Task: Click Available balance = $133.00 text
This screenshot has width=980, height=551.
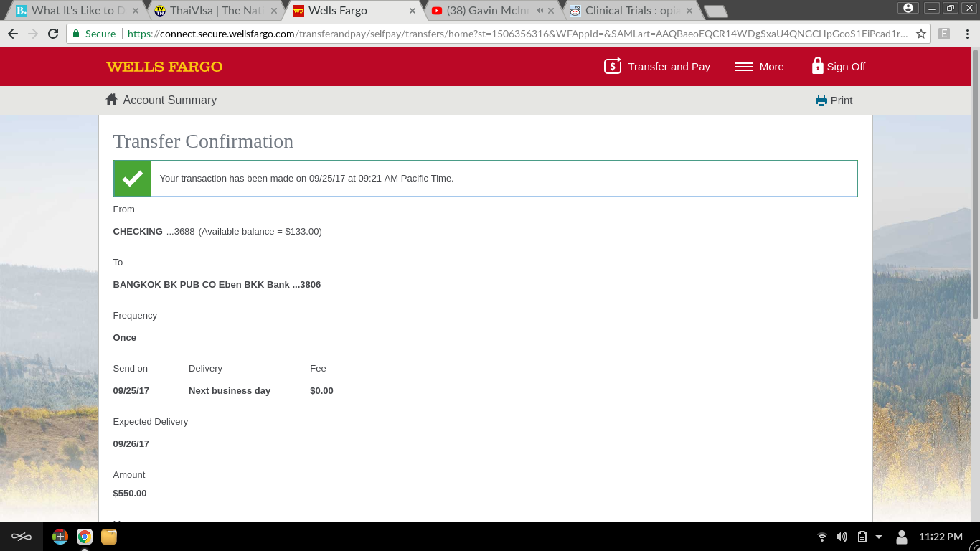Action: pos(260,232)
